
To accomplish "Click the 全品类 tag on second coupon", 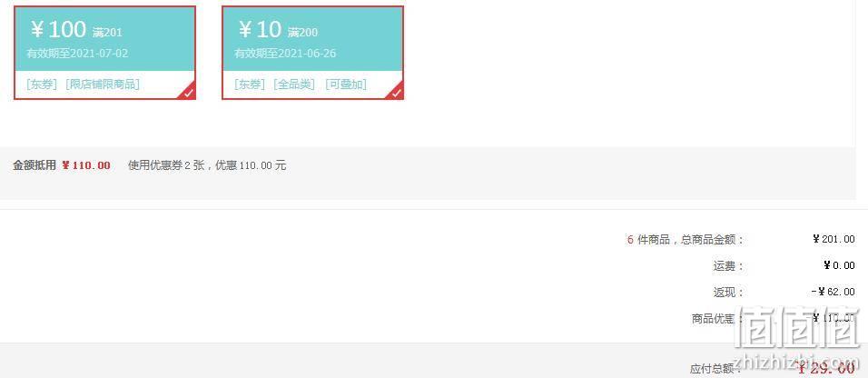I will 294,85.
